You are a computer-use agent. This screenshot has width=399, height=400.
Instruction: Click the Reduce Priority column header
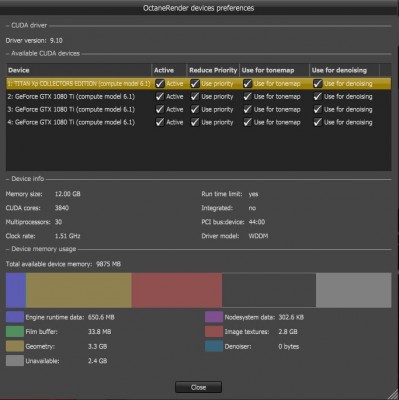pos(213,70)
